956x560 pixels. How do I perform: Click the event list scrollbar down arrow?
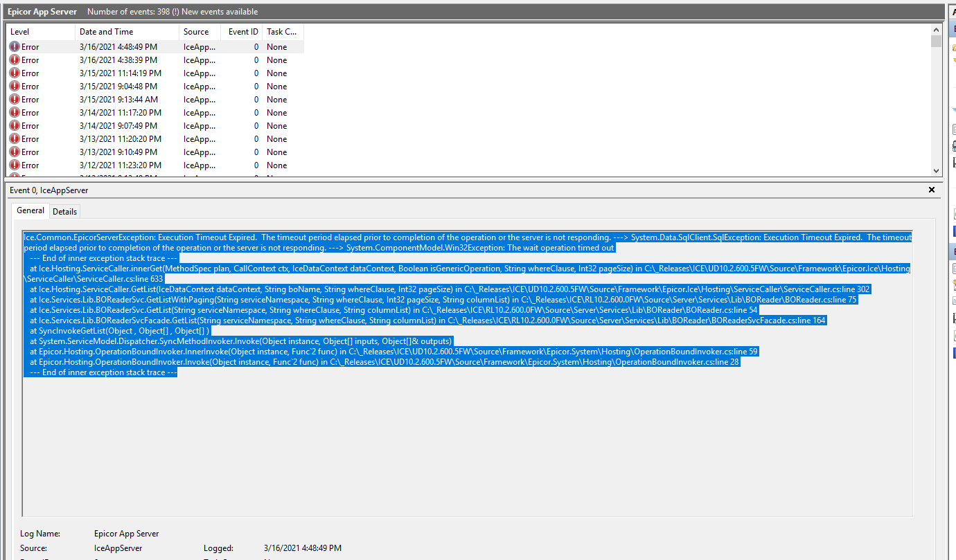[x=937, y=170]
